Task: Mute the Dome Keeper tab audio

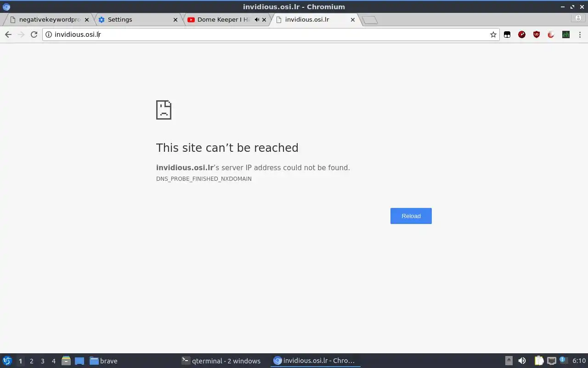Action: pos(257,20)
